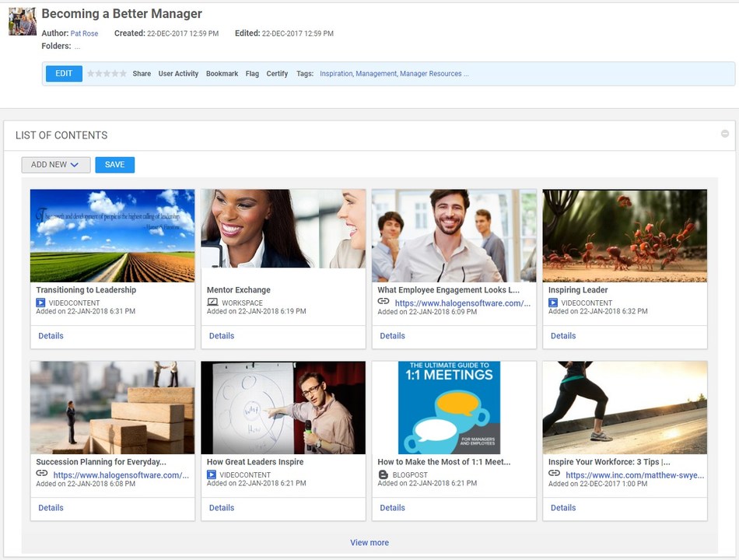Click Bookmark on the article toolbar
Viewport: 739px width, 560px height.
pos(222,73)
